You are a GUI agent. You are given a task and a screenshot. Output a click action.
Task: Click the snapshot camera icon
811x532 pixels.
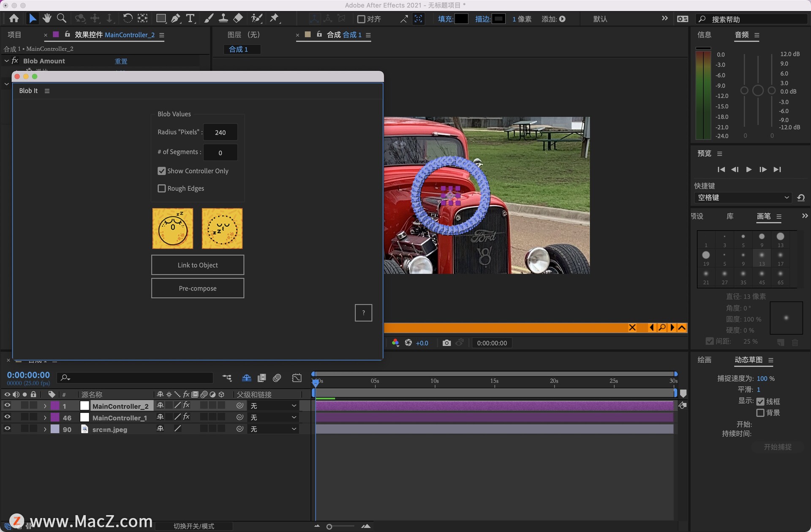pyautogui.click(x=446, y=343)
